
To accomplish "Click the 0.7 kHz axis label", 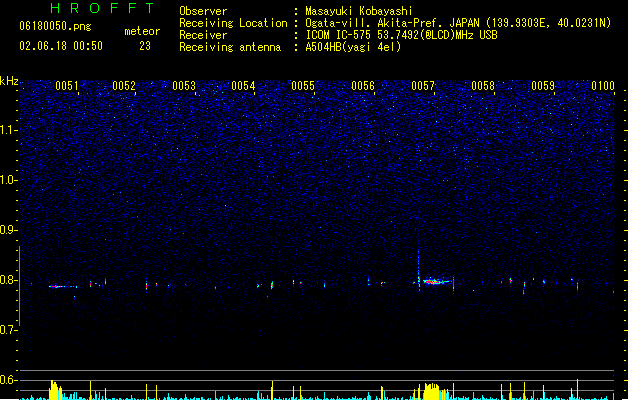I will 9,330.
